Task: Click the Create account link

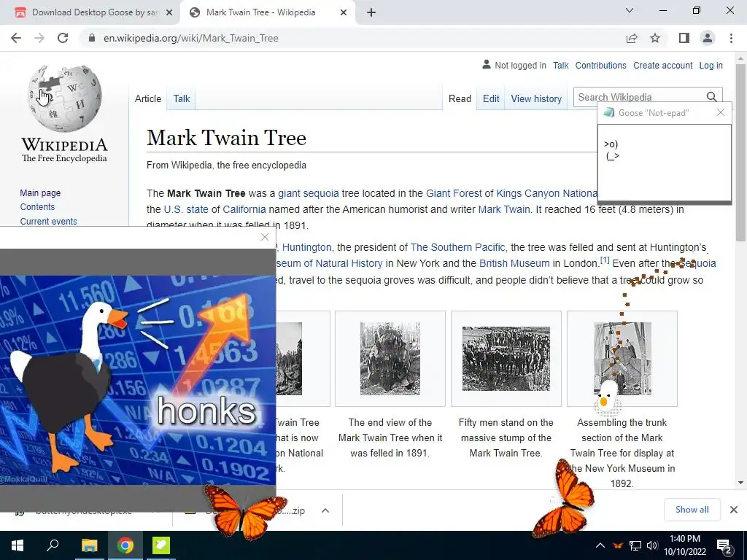Action: click(662, 65)
